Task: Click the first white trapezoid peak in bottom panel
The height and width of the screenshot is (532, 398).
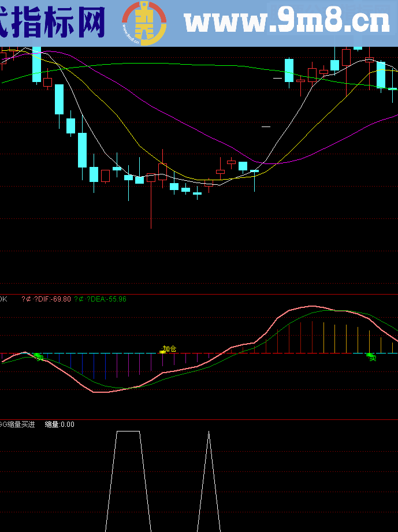Action: (128, 431)
